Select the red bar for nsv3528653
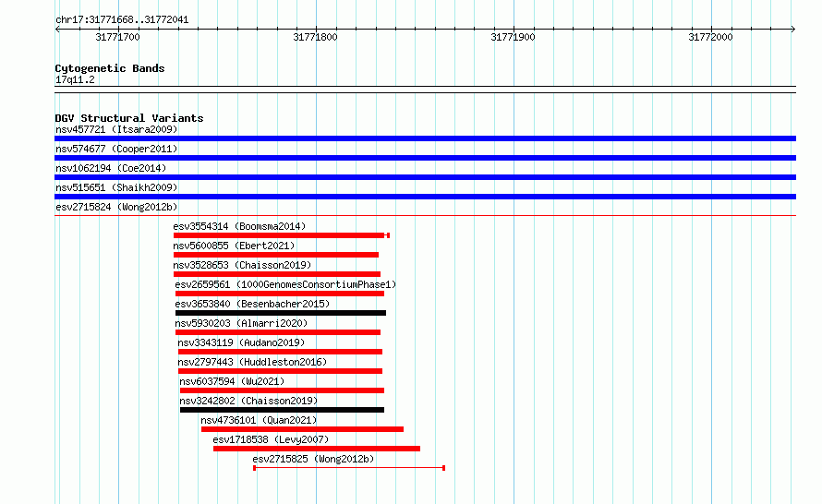 [277, 274]
